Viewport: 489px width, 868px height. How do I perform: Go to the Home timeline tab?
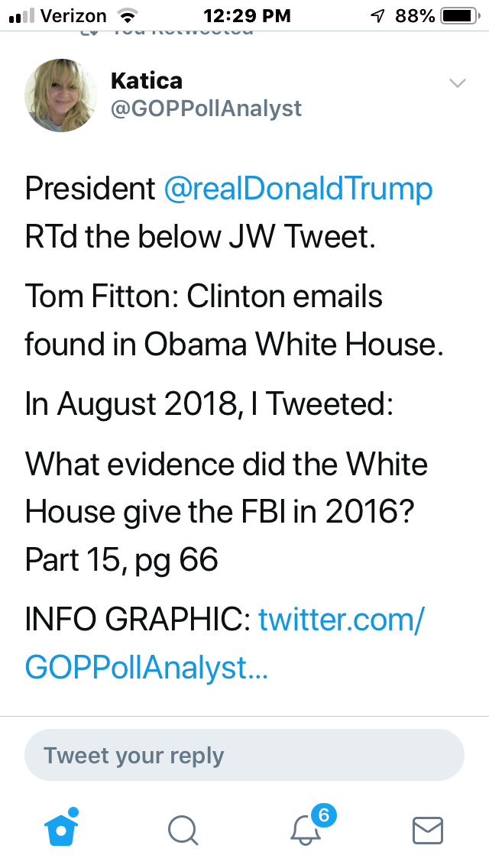[x=63, y=828]
